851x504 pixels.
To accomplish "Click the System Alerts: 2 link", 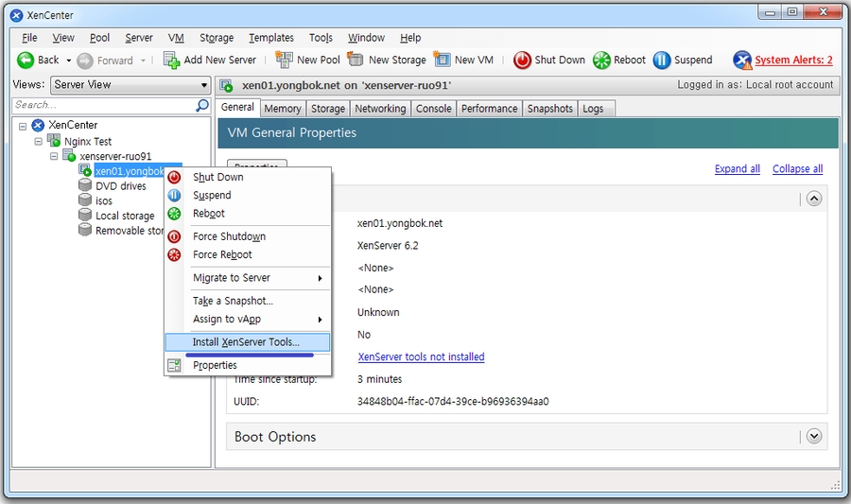I will [x=793, y=61].
